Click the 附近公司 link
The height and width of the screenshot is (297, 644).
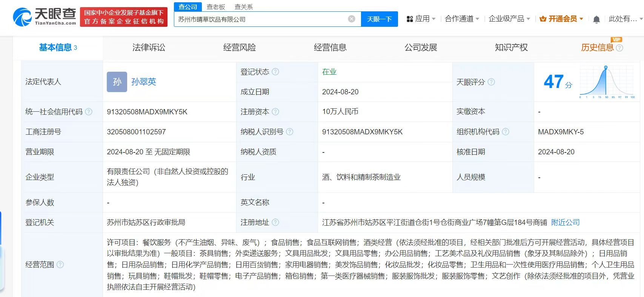[x=565, y=222]
